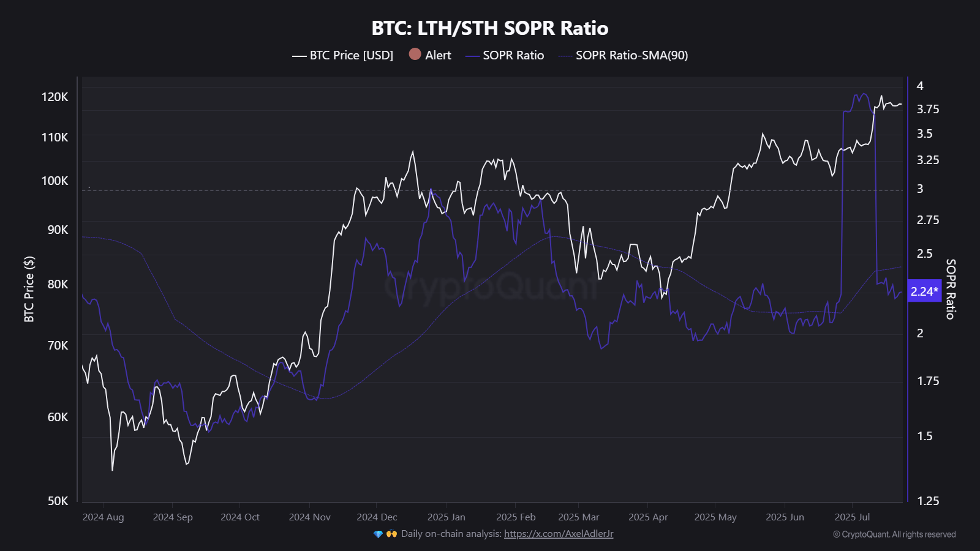The image size is (980, 551).
Task: Click the CryptoQuant copyright notice
Action: coord(894,534)
